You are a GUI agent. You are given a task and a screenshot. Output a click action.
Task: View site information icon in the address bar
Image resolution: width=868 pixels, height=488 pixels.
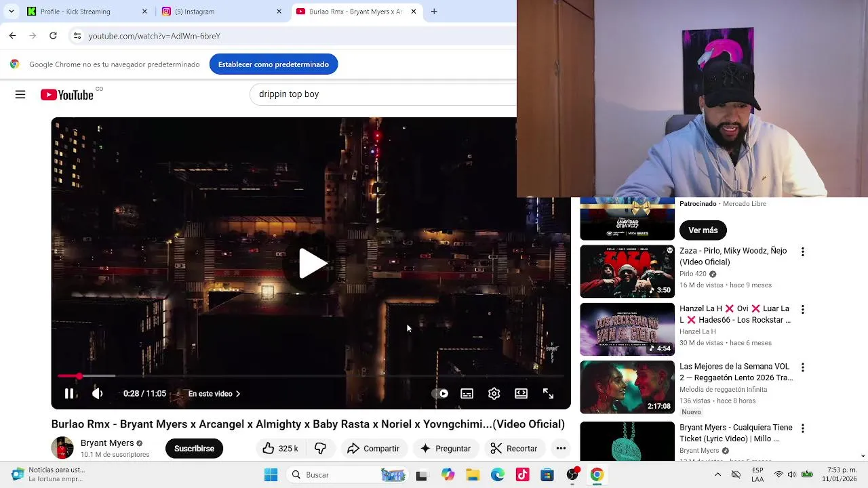[77, 35]
